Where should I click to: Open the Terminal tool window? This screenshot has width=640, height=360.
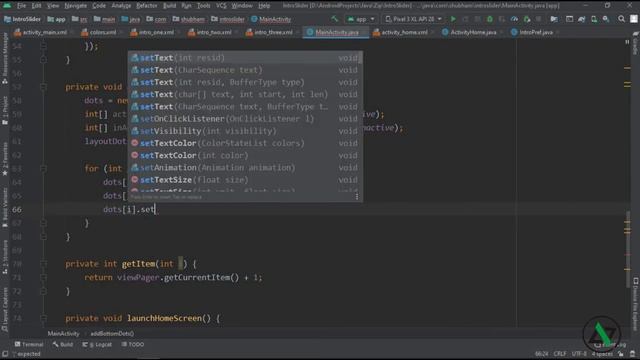coord(29,344)
